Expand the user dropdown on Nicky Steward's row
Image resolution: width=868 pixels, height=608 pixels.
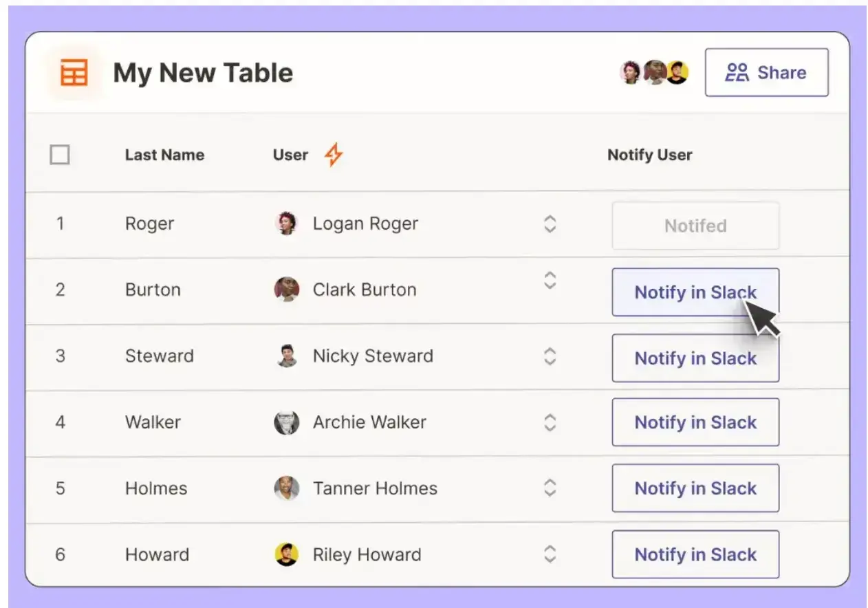click(550, 356)
